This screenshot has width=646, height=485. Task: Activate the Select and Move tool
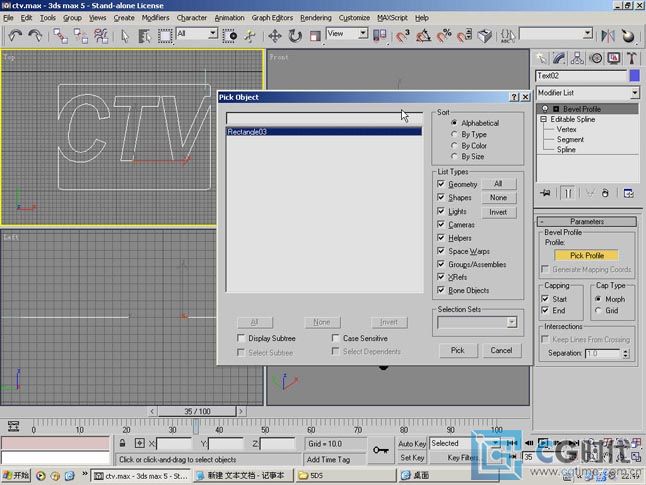[x=275, y=36]
